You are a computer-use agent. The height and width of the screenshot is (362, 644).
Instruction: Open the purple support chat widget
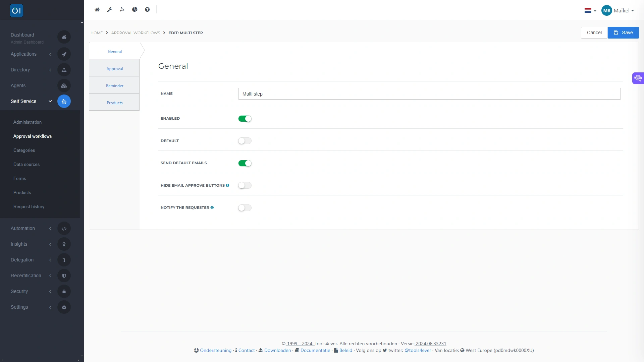tap(638, 78)
